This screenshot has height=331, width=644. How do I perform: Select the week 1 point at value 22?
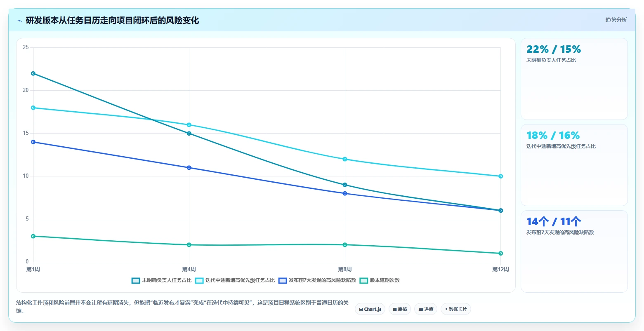tap(33, 73)
